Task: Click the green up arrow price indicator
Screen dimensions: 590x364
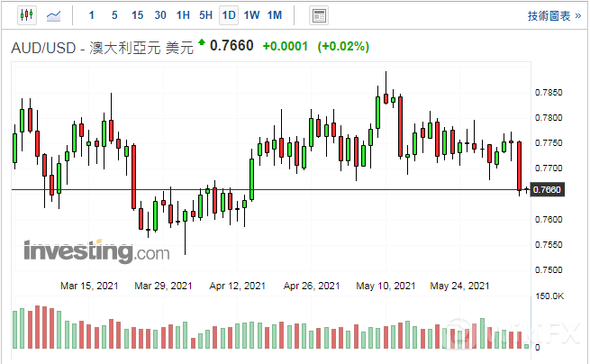Action: click(202, 41)
